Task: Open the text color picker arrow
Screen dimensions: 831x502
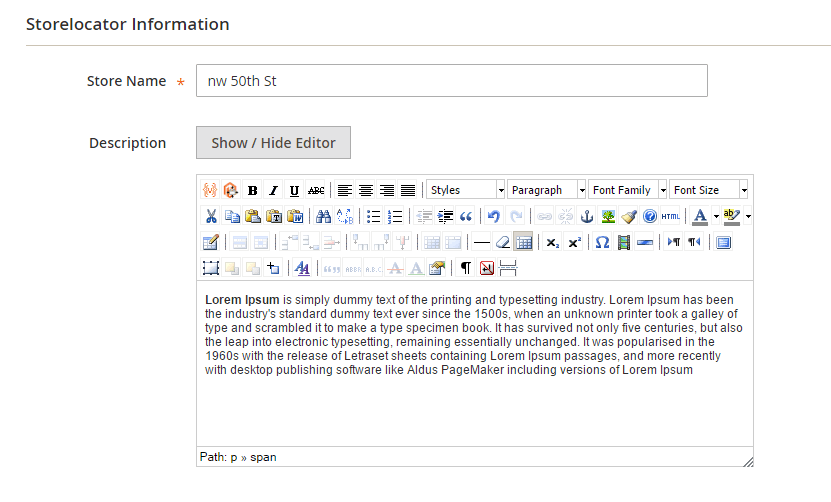Action: [x=716, y=216]
